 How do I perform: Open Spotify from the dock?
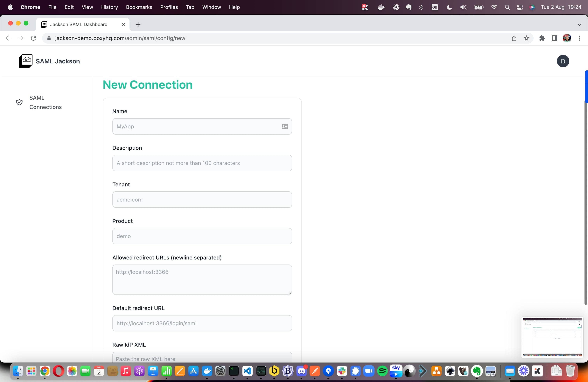[x=382, y=371]
